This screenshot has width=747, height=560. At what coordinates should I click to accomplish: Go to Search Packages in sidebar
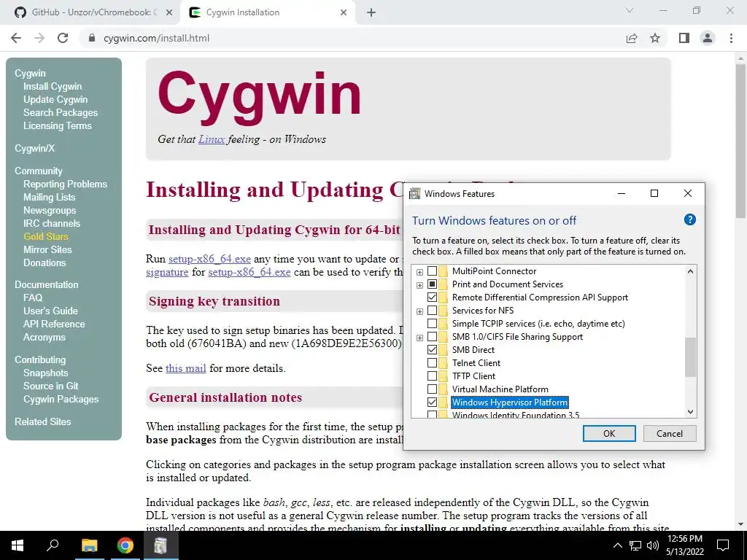[61, 112]
